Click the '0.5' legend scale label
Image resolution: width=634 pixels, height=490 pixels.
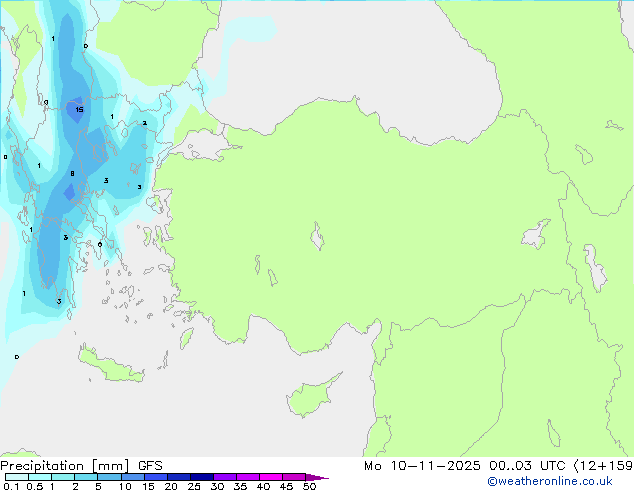click(34, 486)
